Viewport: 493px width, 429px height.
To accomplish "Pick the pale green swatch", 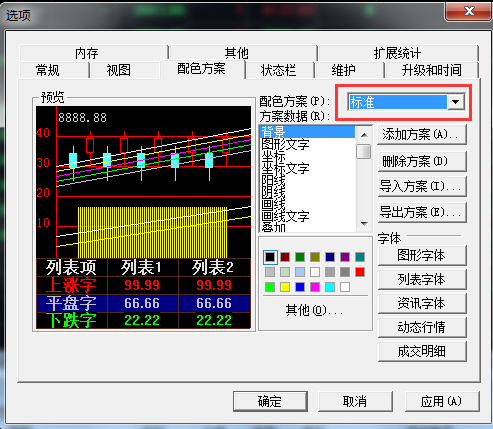I will click(285, 272).
